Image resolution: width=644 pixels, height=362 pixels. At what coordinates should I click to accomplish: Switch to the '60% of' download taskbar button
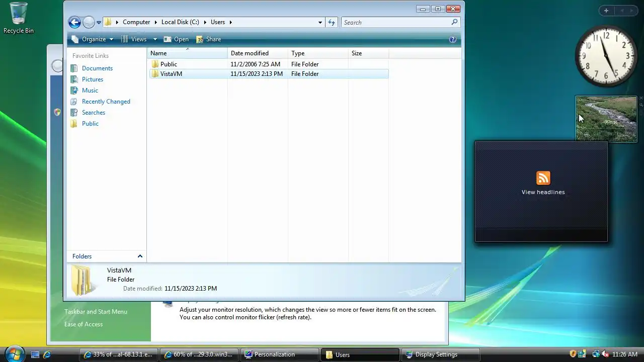coord(199,354)
